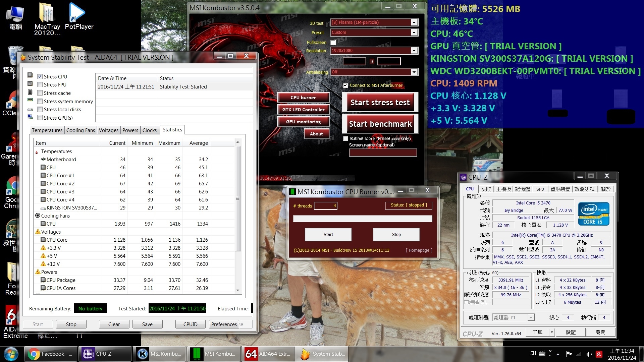Open the MacTray folder on desktop
The width and height of the screenshot is (644, 362).
coord(47,19)
